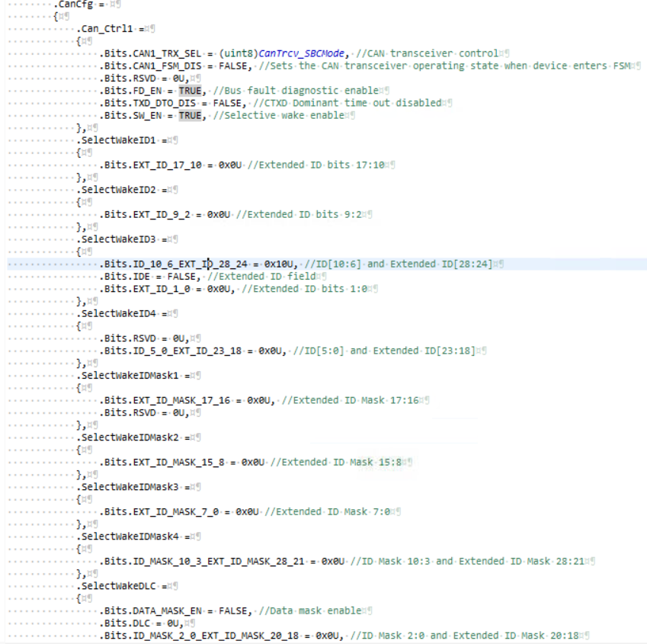Image resolution: width=647 pixels, height=644 pixels.
Task: Click the .Bits.EXT_ID_17_10 field name
Action: coord(150,165)
